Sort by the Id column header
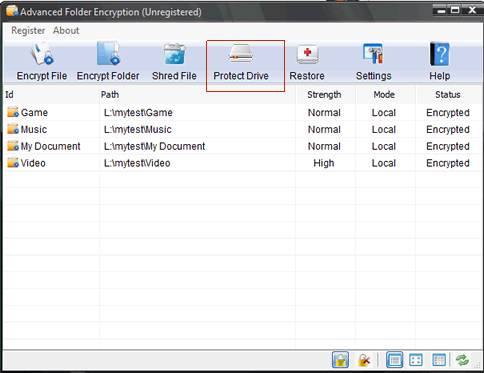 click(51, 95)
